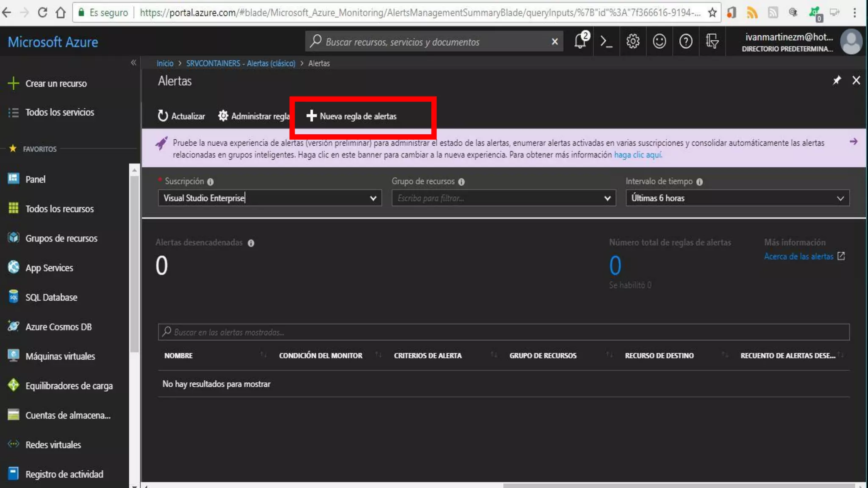Collapse the left sidebar menu

pyautogui.click(x=134, y=63)
